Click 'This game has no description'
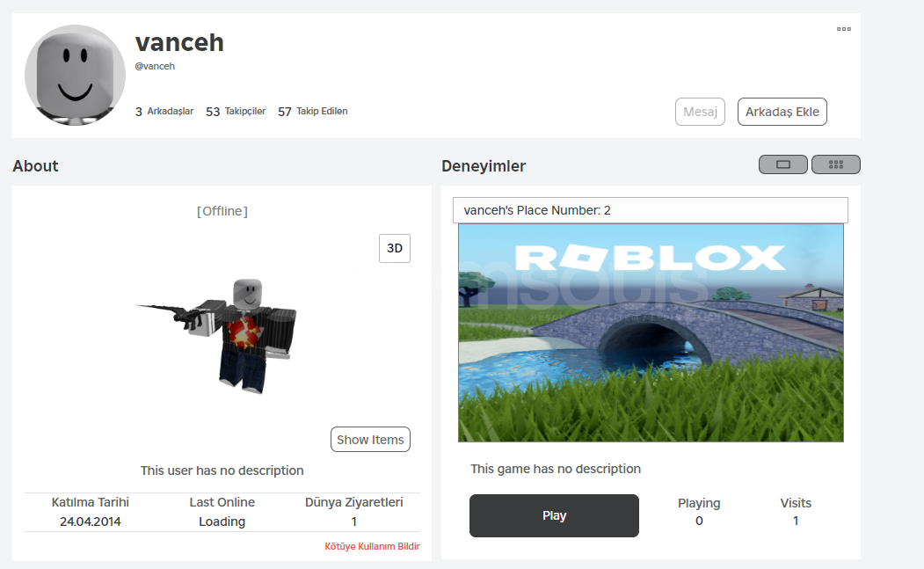 (556, 469)
